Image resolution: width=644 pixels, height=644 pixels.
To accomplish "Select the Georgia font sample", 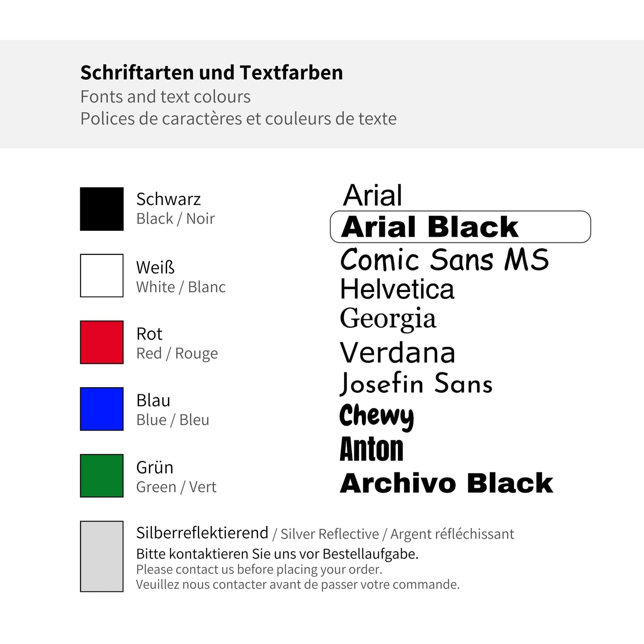I will coord(388,319).
